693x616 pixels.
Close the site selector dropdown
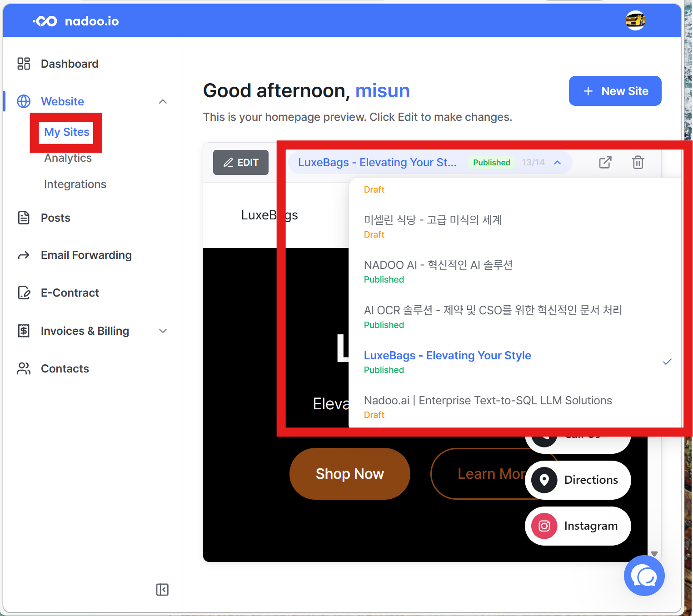(x=558, y=163)
